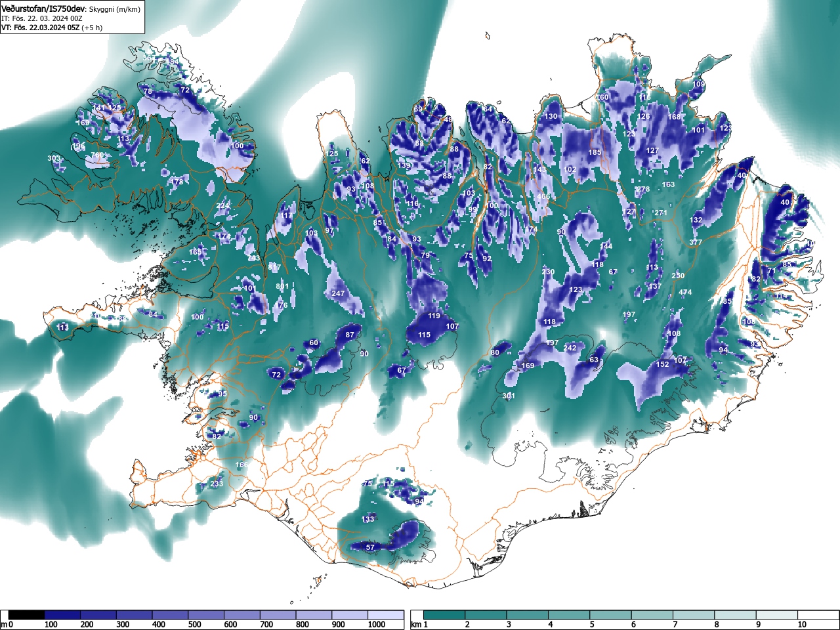840x630 pixels.
Task: Click the '(+5 h)' forecast offset text
Action: point(93,28)
